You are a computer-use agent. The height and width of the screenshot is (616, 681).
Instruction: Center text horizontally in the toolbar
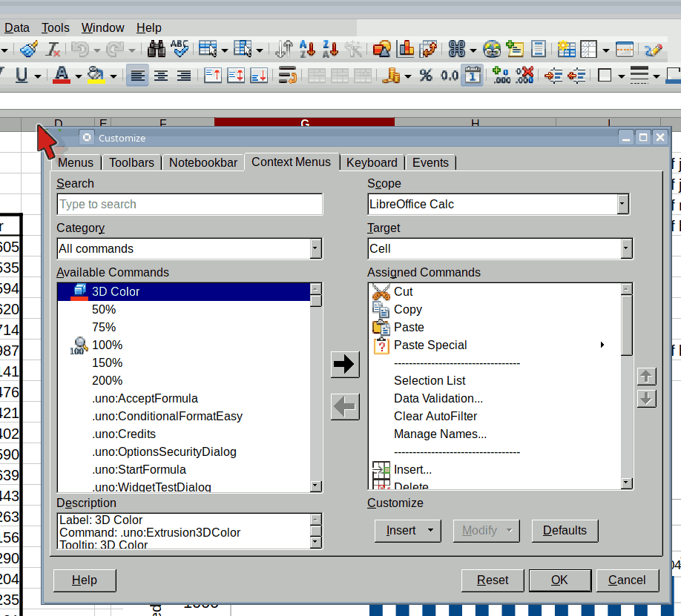160,75
